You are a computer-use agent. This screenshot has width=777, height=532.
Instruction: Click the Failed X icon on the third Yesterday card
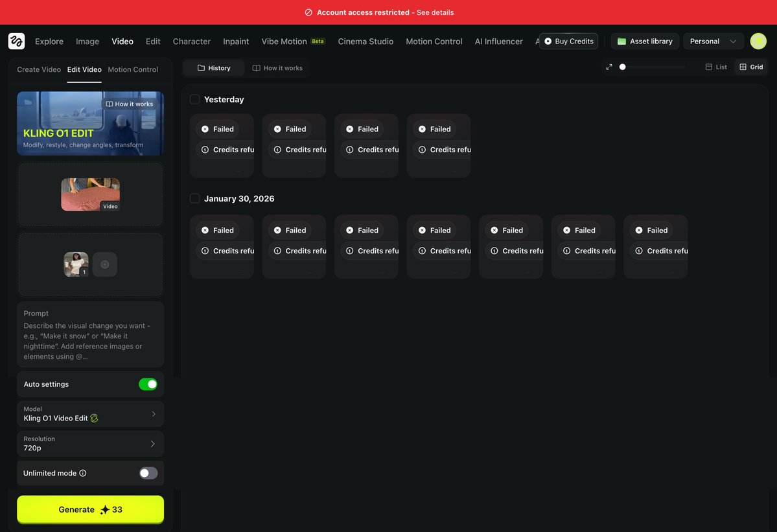click(x=350, y=129)
